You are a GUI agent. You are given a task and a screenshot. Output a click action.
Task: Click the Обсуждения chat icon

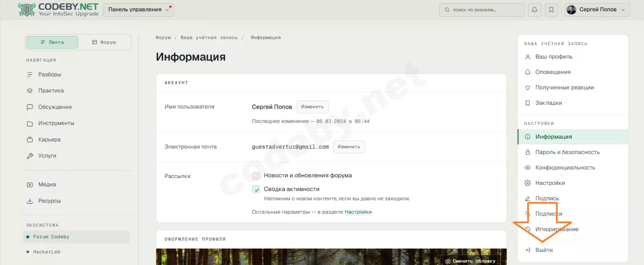pos(30,107)
